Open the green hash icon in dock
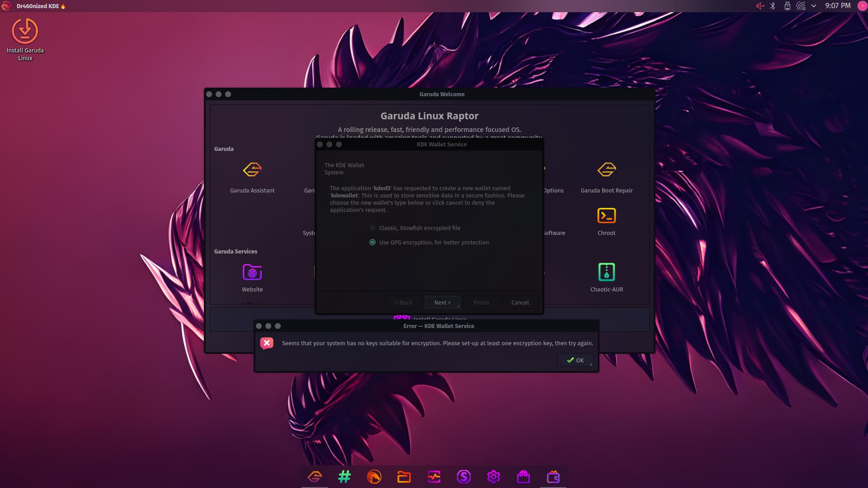Screen dimensions: 868x488 [344, 477]
